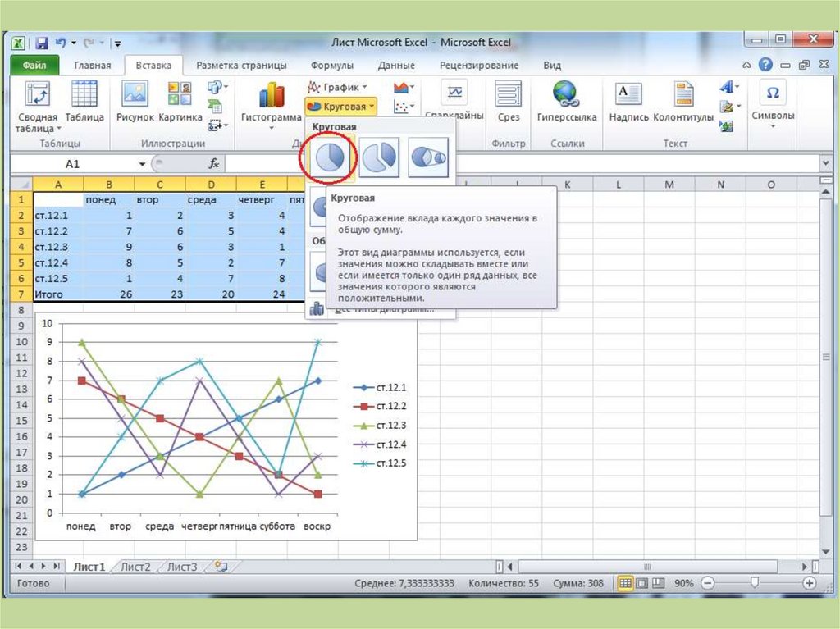
Task: Click the Картинка clip art icon
Action: 180,93
